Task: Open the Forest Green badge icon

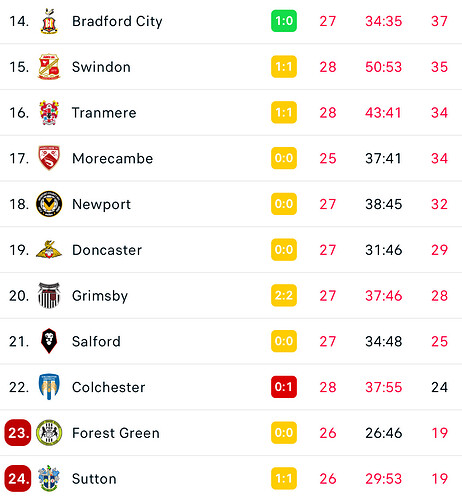Action: [x=49, y=433]
